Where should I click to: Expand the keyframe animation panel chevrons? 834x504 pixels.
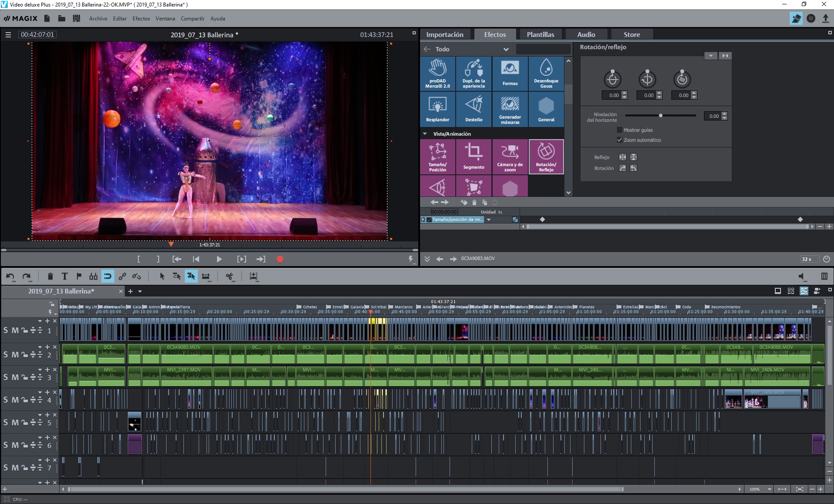[x=427, y=259]
